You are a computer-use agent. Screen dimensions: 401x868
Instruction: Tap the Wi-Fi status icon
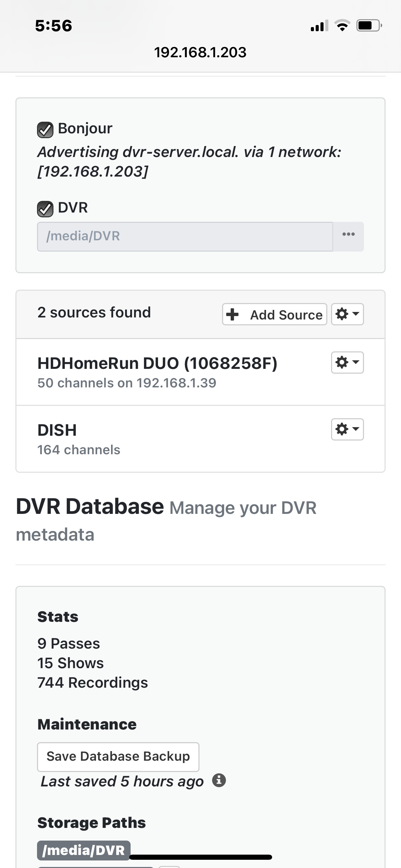coord(342,26)
